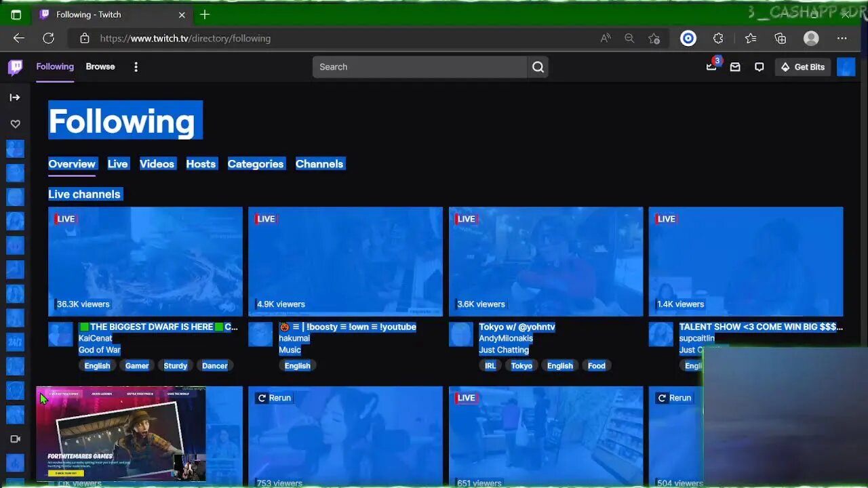Open the whispers chat bubble icon
Screen dimensions: 868x488
tap(759, 67)
